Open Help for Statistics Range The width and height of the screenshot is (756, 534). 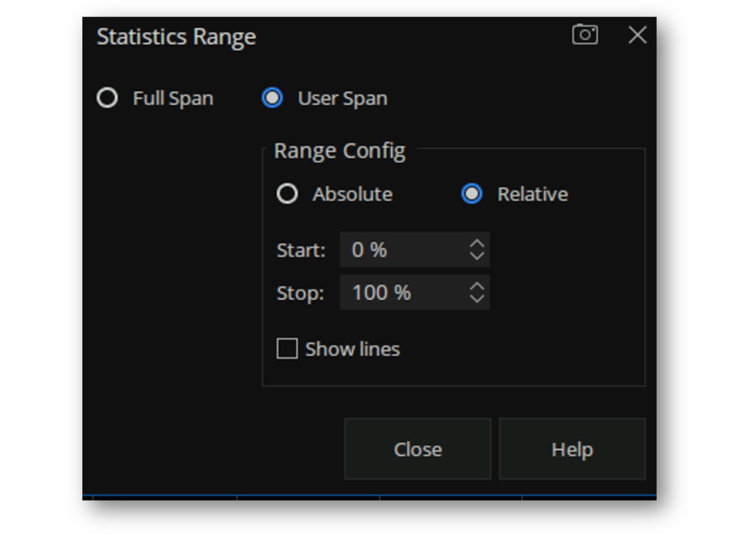(x=572, y=449)
